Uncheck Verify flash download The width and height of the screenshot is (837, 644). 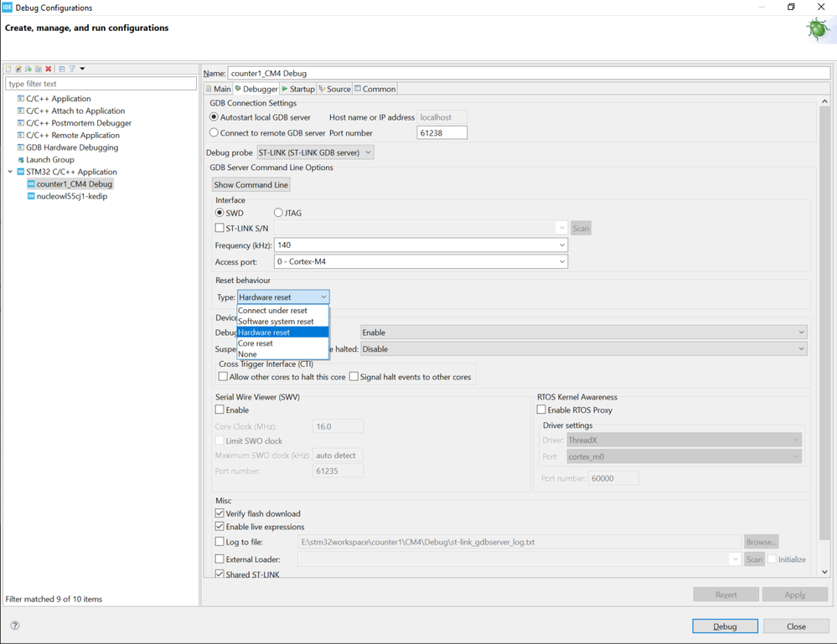pos(220,513)
